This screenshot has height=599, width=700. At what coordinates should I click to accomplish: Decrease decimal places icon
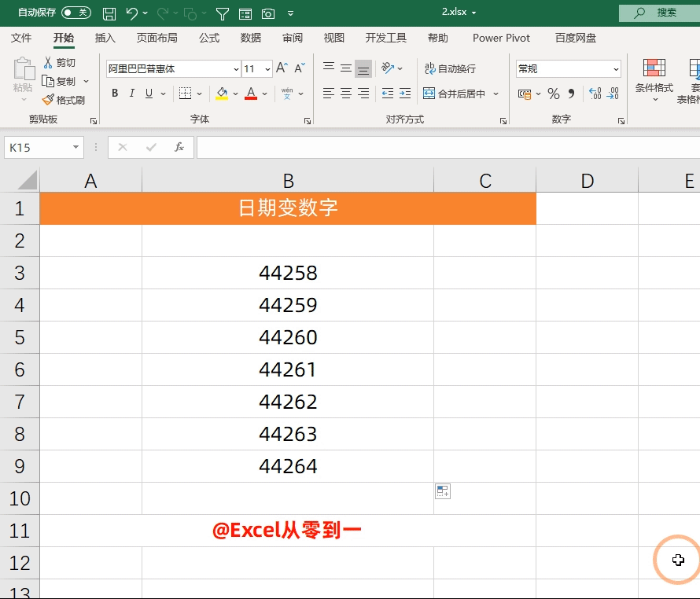coord(613,94)
